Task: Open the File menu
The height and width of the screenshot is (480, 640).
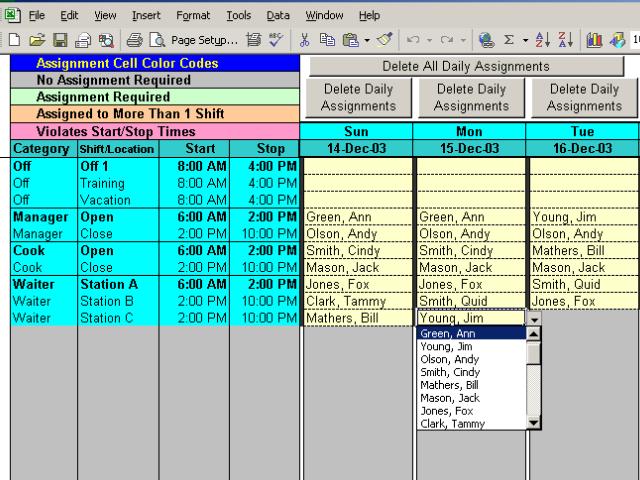Action: pyautogui.click(x=37, y=16)
